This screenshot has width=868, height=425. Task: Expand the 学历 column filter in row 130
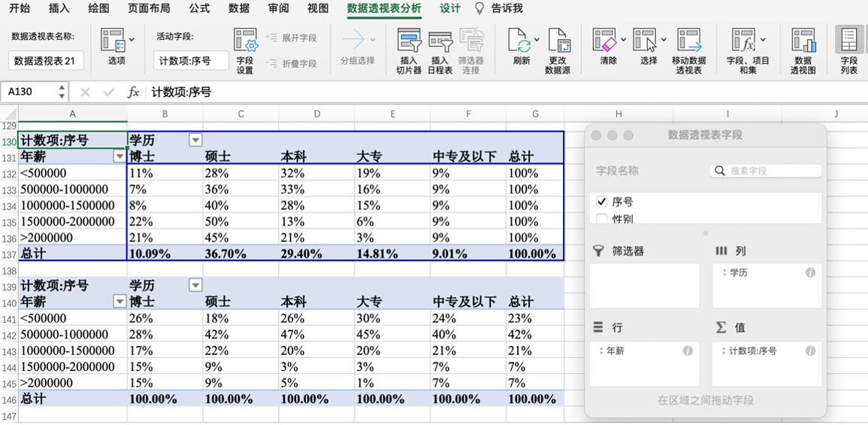tap(195, 140)
